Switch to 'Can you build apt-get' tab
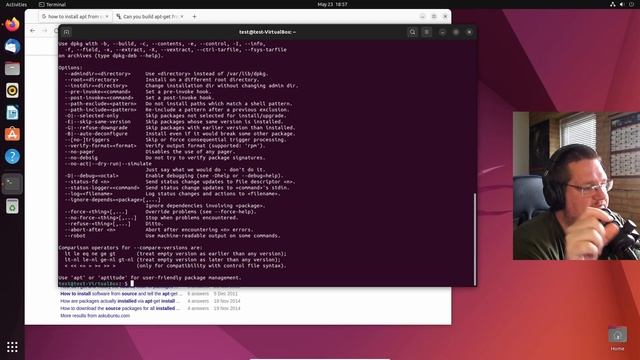Image resolution: width=640 pixels, height=360 pixels. tap(149, 16)
